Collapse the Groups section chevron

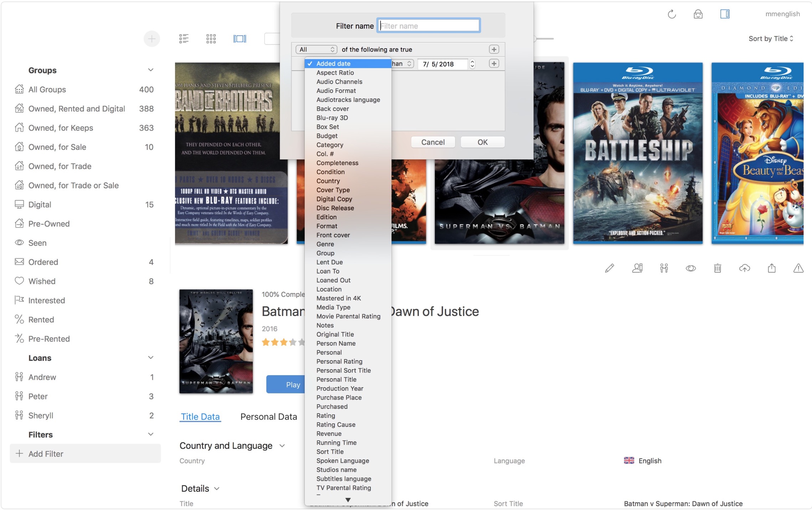(x=151, y=70)
